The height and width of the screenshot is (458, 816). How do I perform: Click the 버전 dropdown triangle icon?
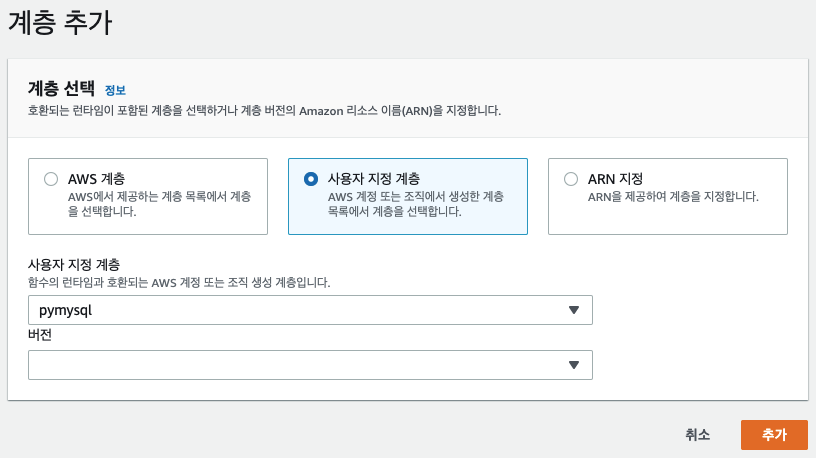pos(573,365)
